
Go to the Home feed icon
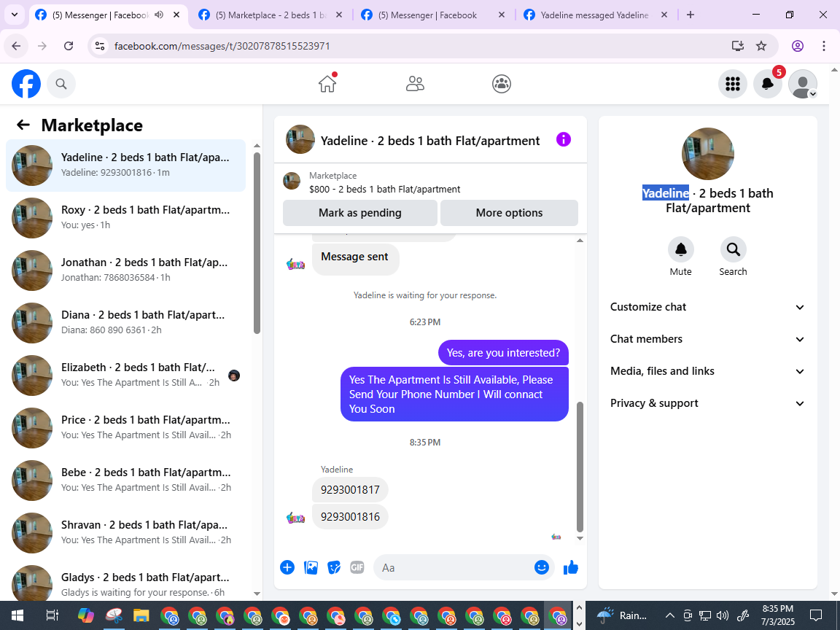click(327, 84)
